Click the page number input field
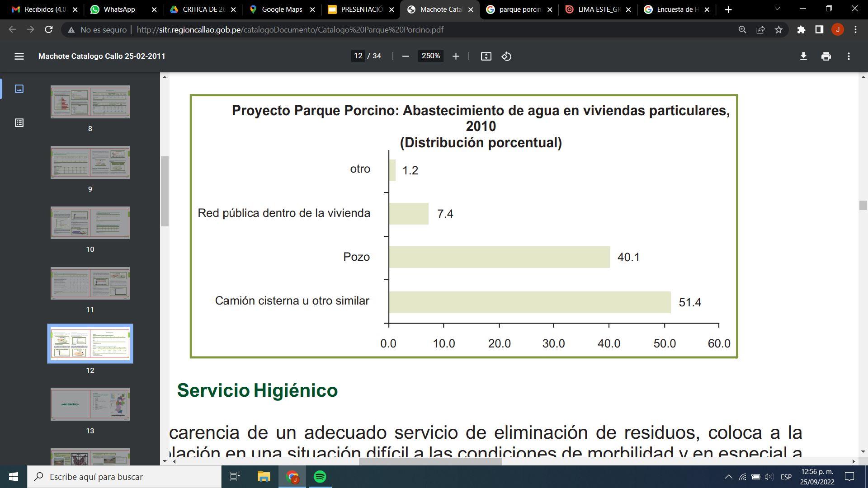 pos(358,56)
